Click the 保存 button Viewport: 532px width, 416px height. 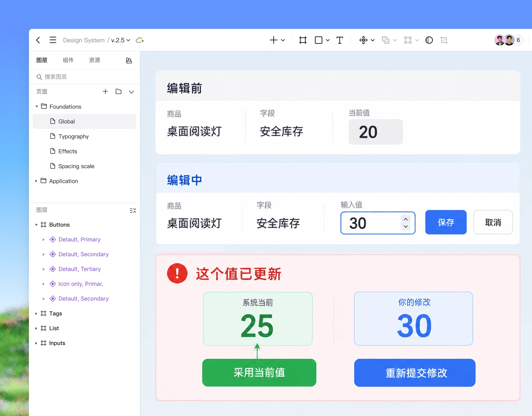coord(446,222)
